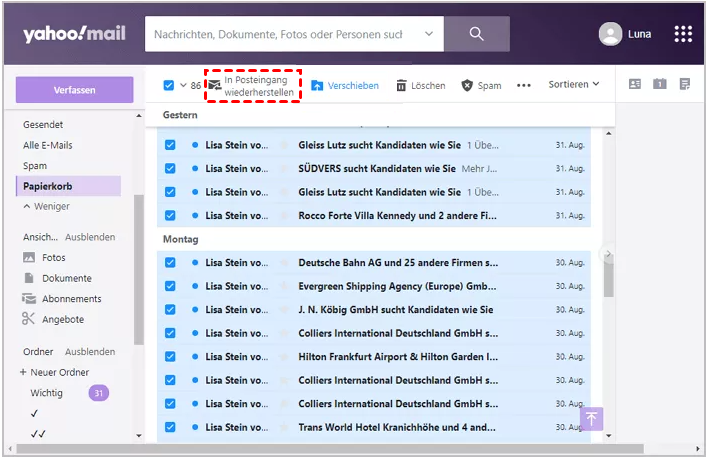
Task: Mark selected emails as Spam
Action: tap(481, 85)
